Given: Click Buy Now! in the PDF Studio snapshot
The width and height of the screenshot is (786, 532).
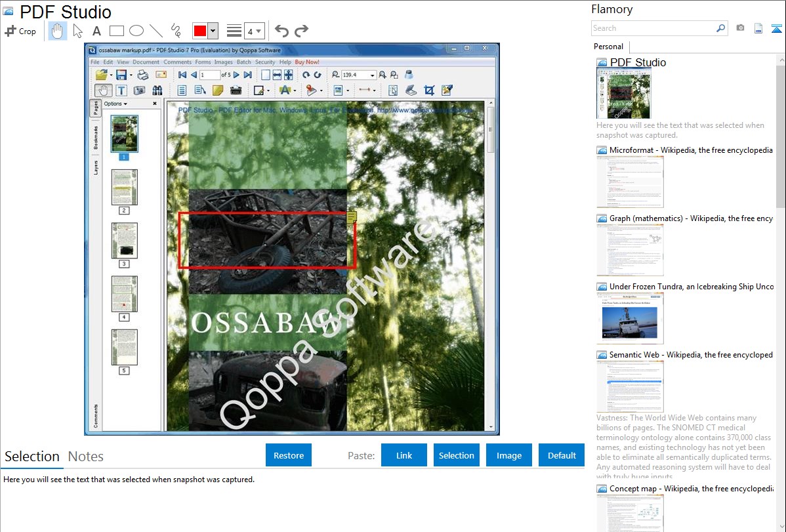Looking at the screenshot, I should click(307, 62).
